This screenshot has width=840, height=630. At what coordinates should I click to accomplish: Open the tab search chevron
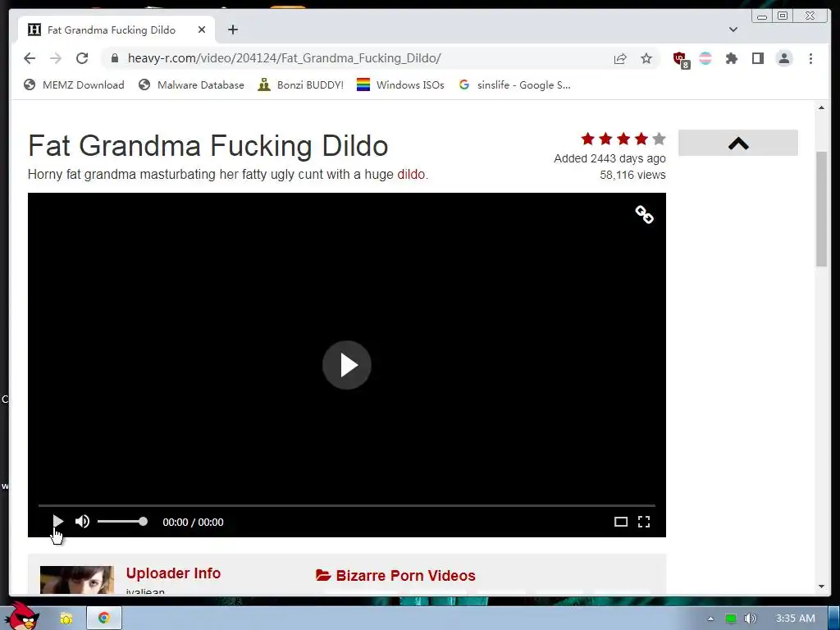pyautogui.click(x=733, y=30)
